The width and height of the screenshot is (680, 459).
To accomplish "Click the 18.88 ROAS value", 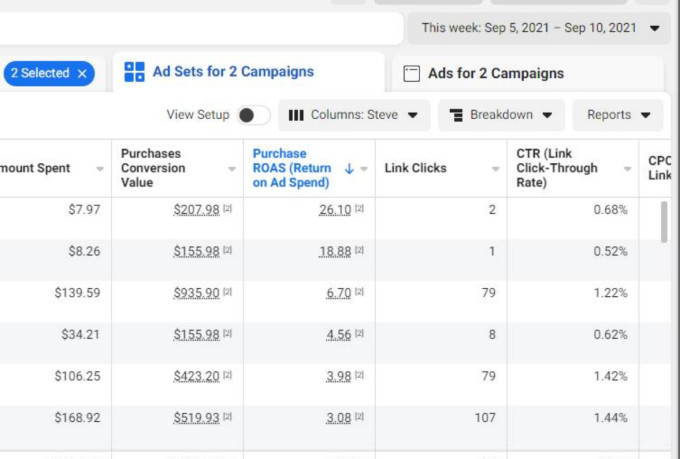I will [x=335, y=252].
